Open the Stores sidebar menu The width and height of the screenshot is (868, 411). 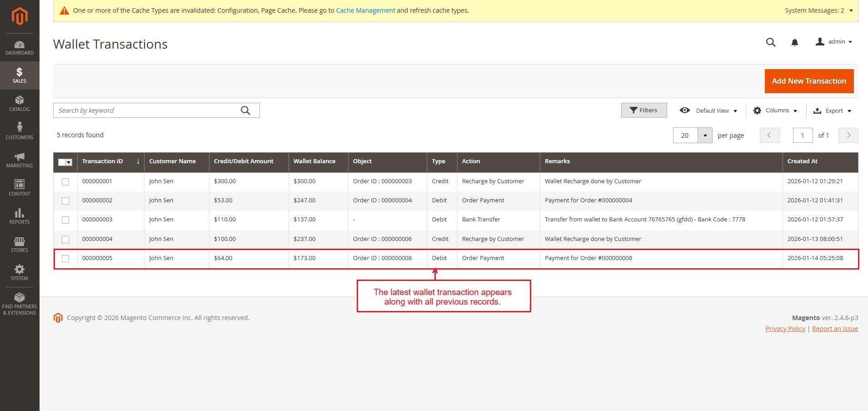[20, 245]
